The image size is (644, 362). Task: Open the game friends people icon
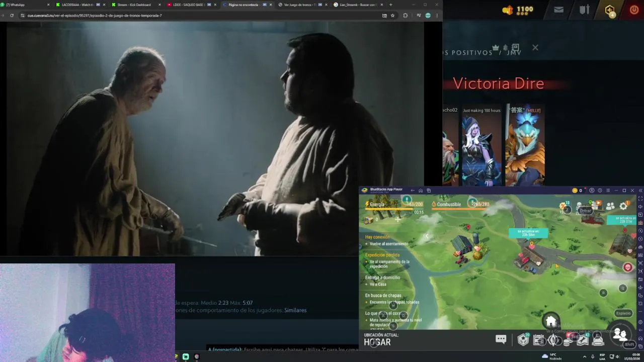pyautogui.click(x=610, y=206)
